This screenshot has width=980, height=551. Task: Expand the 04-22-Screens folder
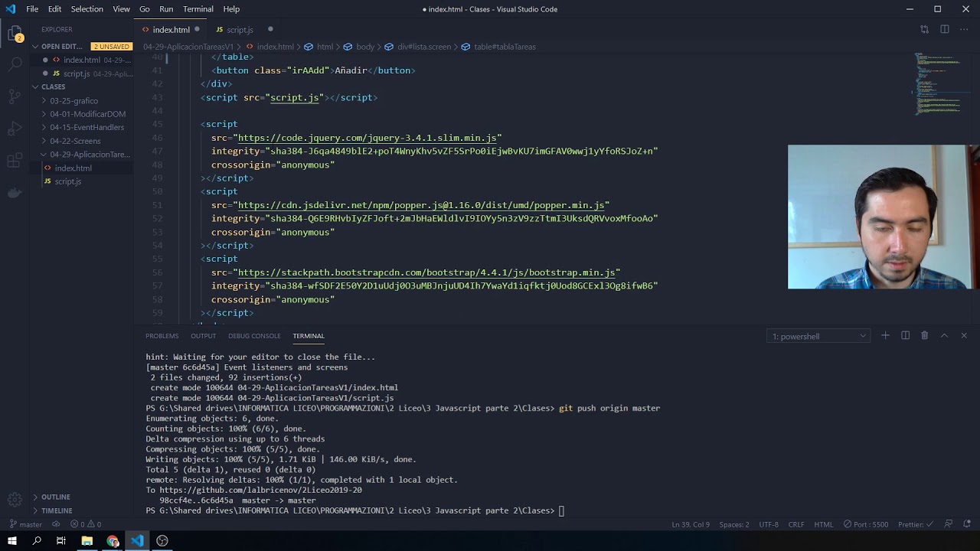pyautogui.click(x=75, y=141)
